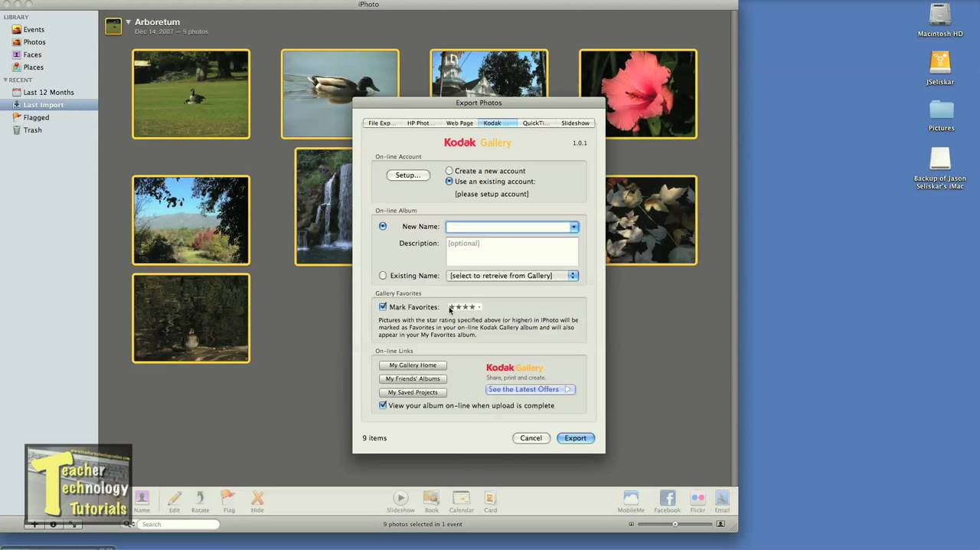
Task: Click the Export button
Action: [575, 438]
